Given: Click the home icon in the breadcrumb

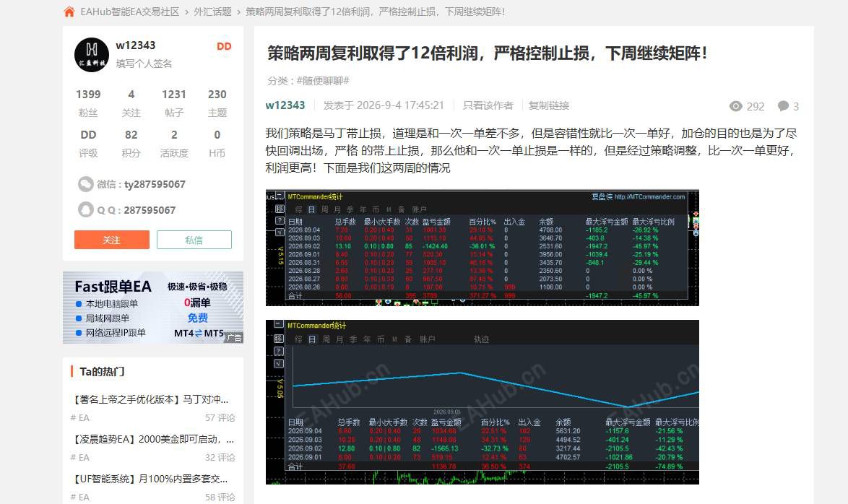Looking at the screenshot, I should [x=69, y=12].
